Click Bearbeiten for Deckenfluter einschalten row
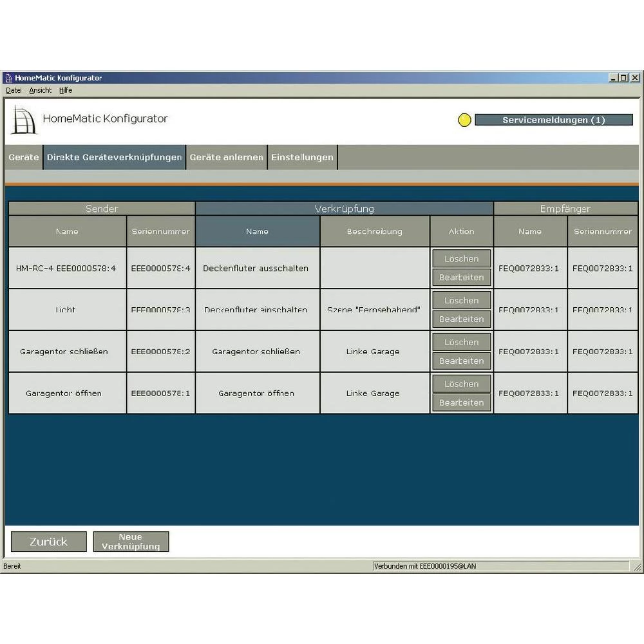 [461, 319]
